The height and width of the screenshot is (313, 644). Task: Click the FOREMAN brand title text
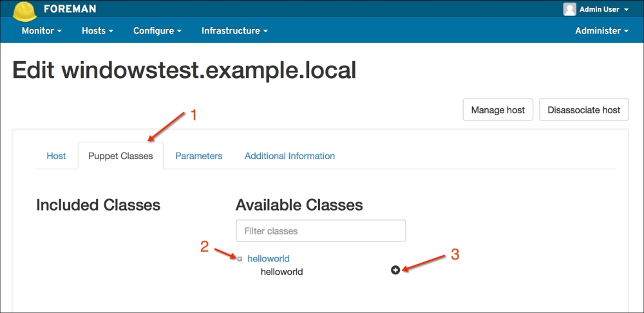coord(71,9)
